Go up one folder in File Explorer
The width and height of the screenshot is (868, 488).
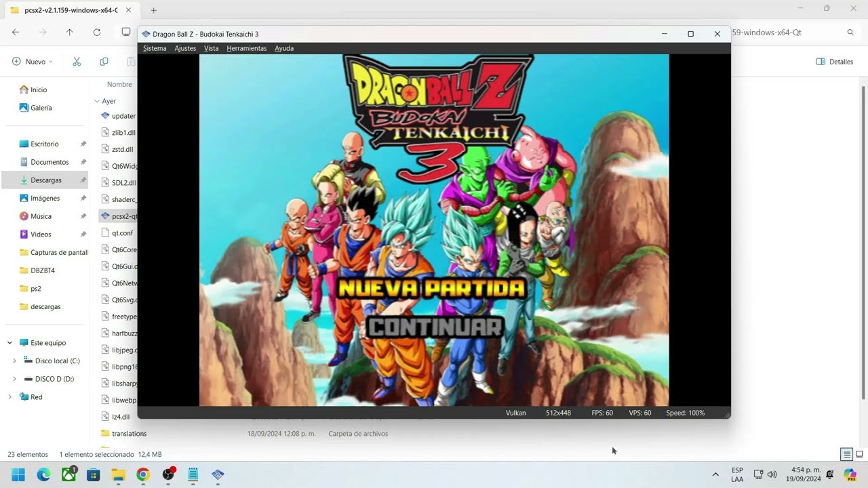click(x=69, y=32)
